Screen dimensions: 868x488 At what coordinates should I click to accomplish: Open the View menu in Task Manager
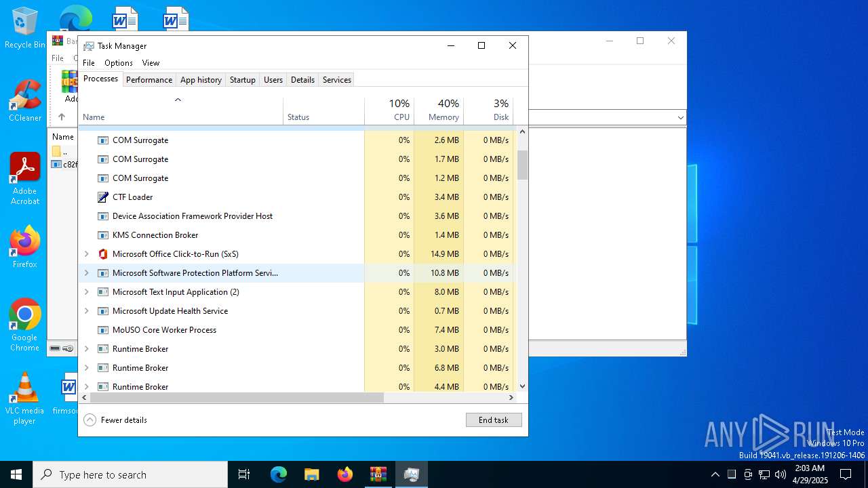click(151, 63)
